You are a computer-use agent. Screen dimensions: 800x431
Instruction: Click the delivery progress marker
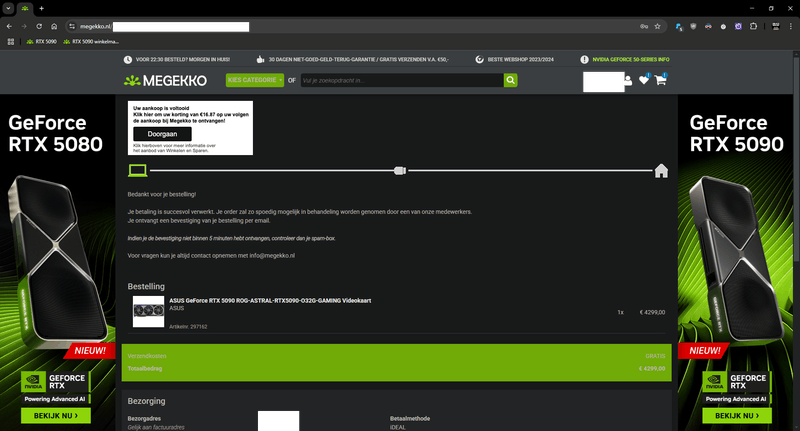coord(400,170)
